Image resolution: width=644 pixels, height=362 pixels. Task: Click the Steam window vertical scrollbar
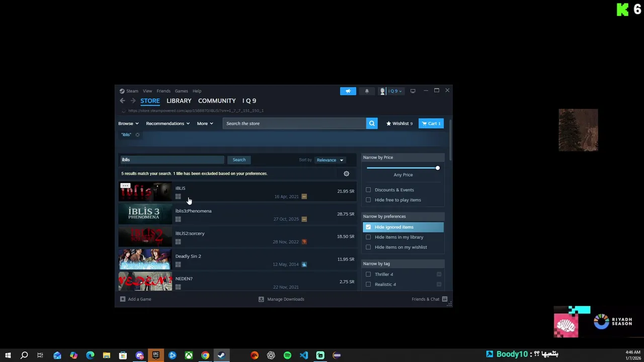point(450,141)
